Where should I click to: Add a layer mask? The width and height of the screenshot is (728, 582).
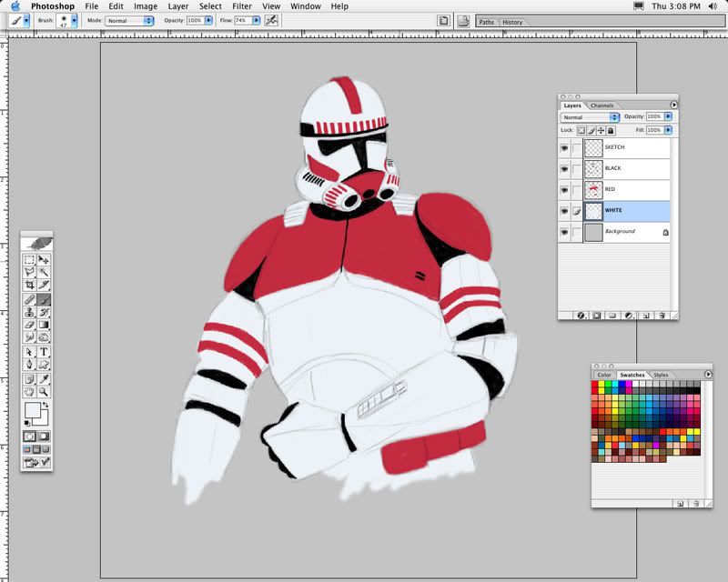[x=597, y=316]
